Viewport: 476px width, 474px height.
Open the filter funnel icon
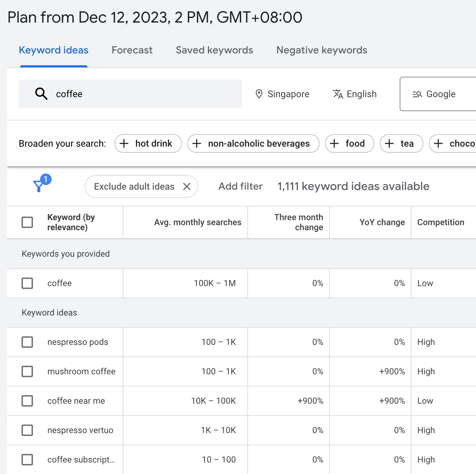tap(39, 186)
